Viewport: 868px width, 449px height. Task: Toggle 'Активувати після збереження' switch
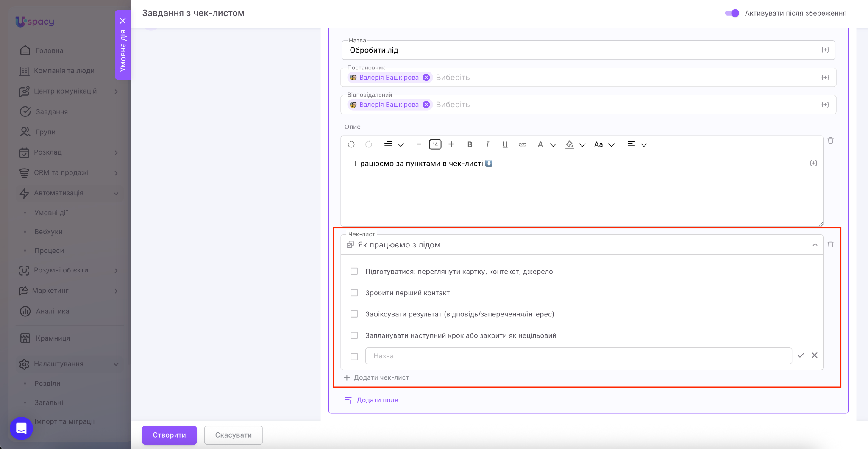tap(732, 13)
